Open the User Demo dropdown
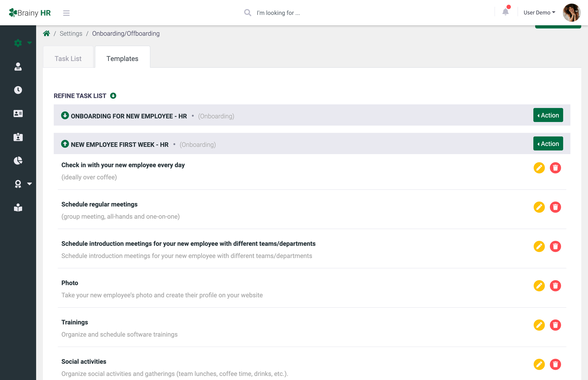Image resolution: width=588 pixels, height=380 pixels. click(539, 13)
